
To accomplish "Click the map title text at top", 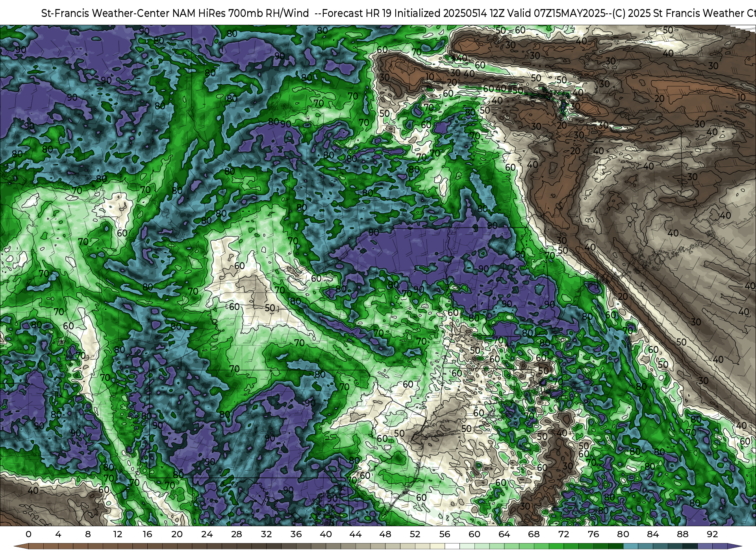I will 398,13.
